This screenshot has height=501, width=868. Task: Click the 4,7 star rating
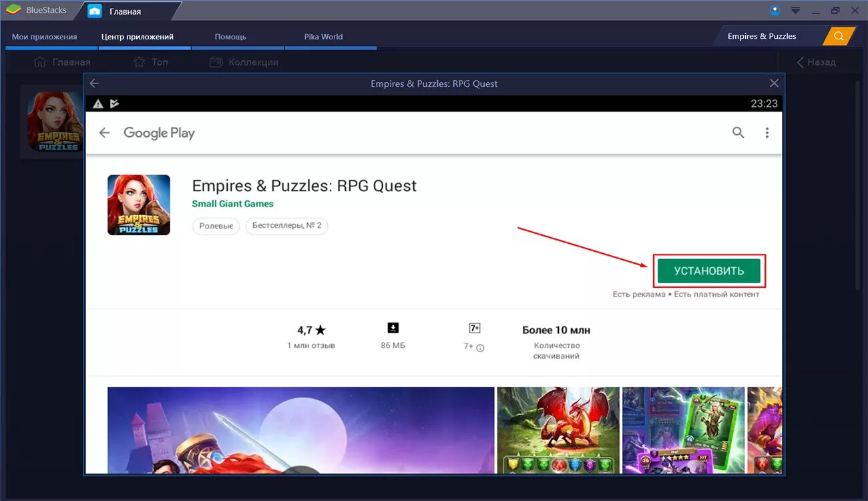click(311, 330)
